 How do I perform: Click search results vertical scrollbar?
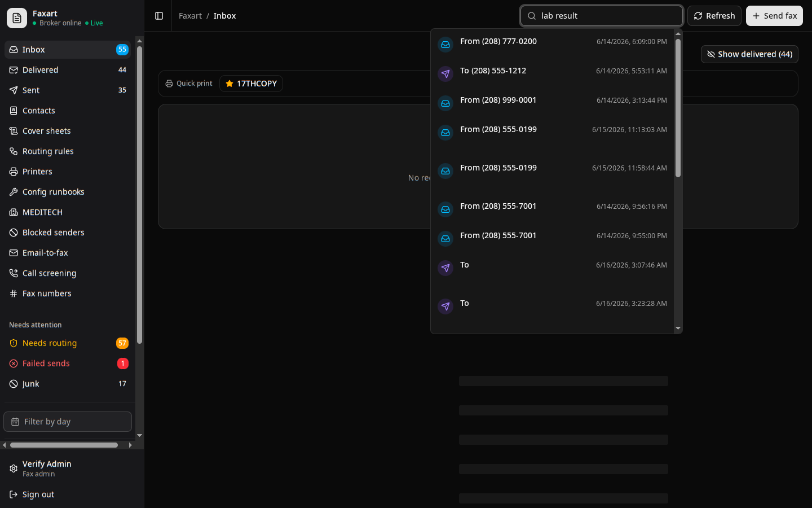[678, 108]
